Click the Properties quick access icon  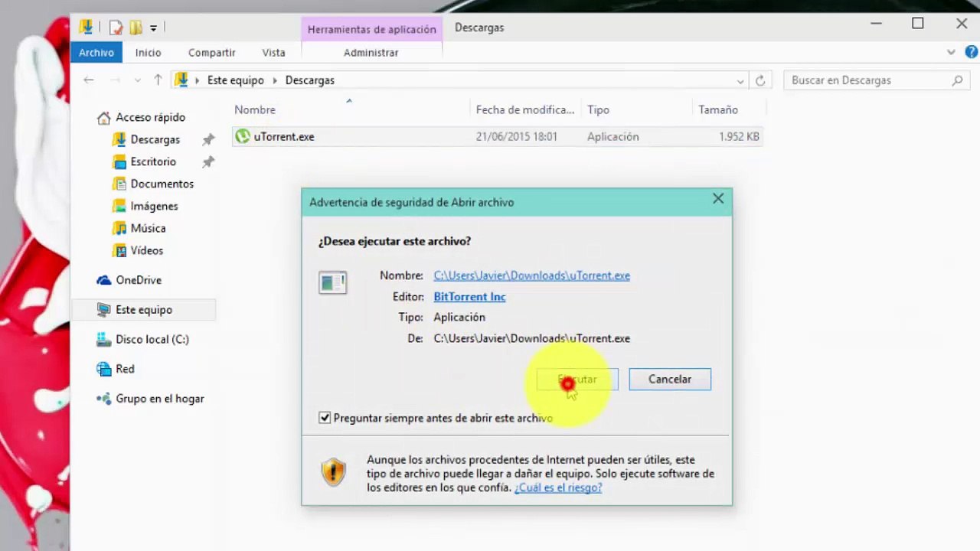116,28
